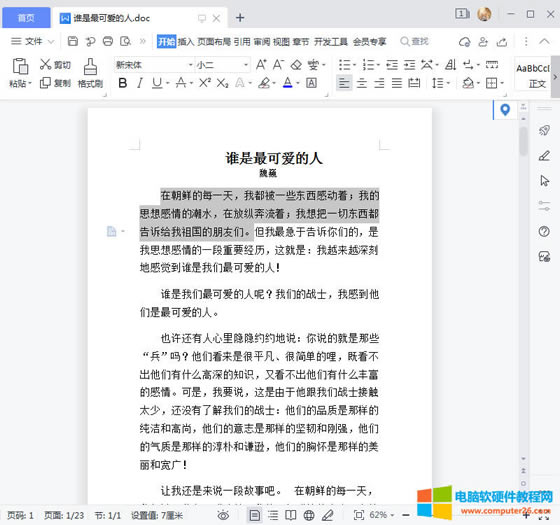Open the help question-mark icon in sidebar
The height and width of the screenshot is (525, 560).
pyautogui.click(x=544, y=231)
